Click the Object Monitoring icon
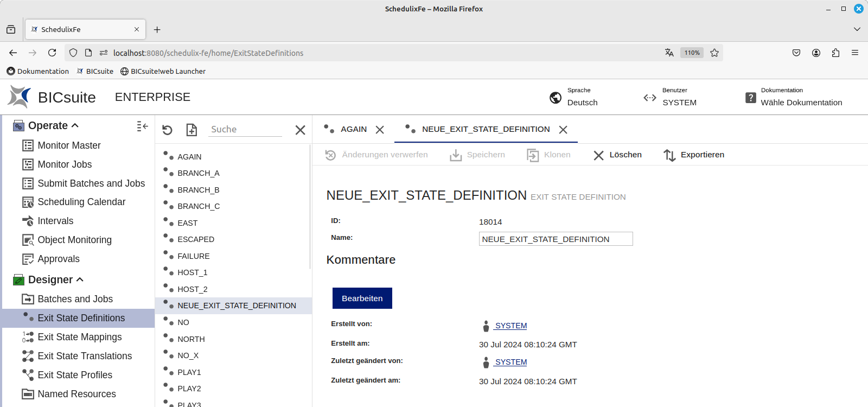Screen dimensions: 868x407 [28, 240]
